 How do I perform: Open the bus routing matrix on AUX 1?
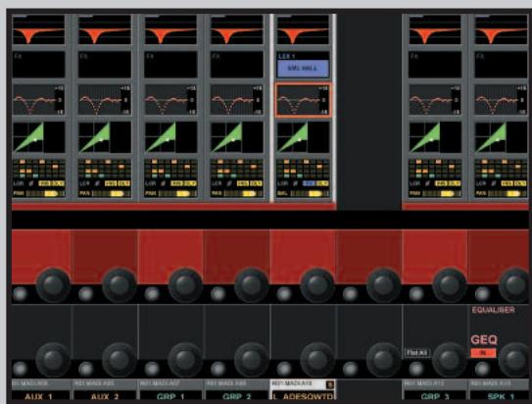click(x=38, y=169)
